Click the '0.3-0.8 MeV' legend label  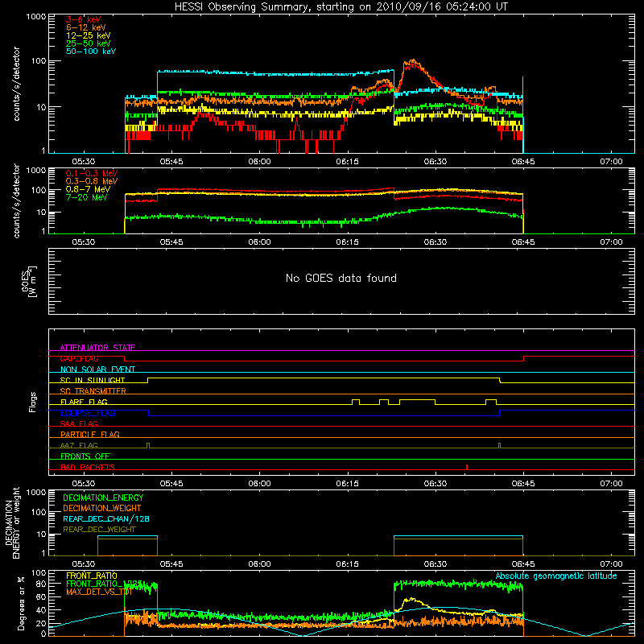[92, 181]
